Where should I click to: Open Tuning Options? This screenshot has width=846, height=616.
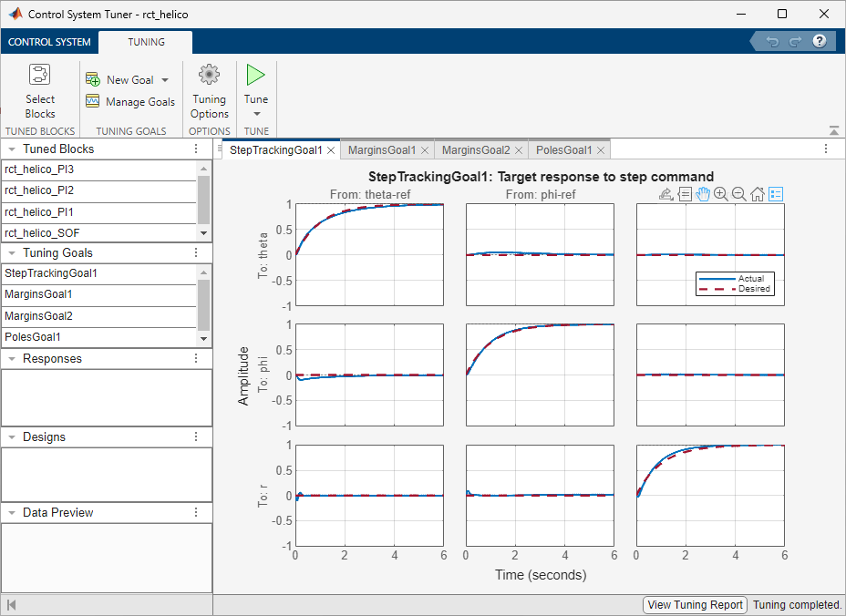pos(209,91)
